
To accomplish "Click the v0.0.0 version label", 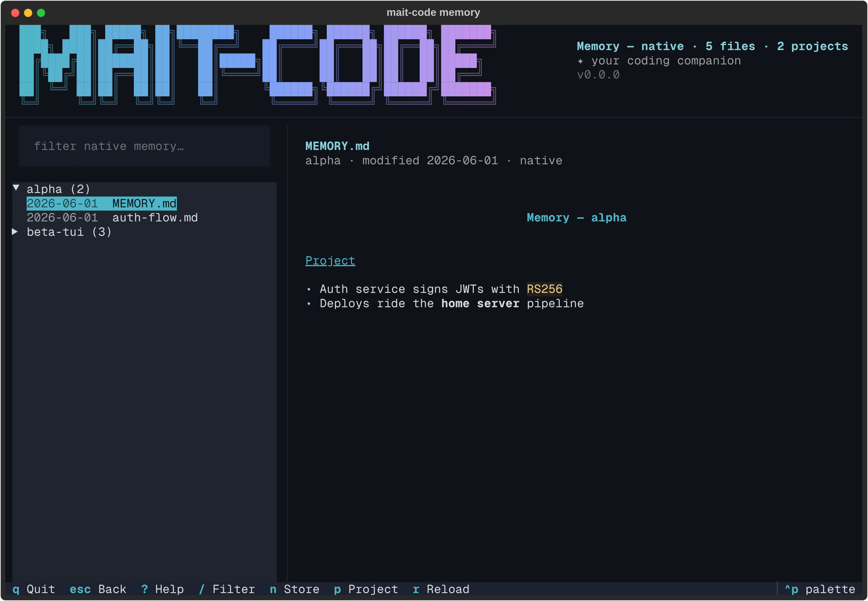I will click(x=598, y=75).
